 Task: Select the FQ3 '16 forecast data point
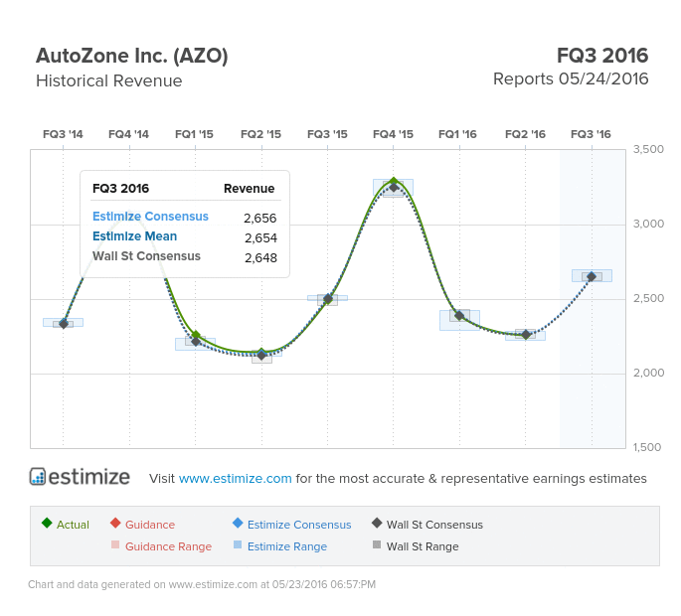[x=592, y=276]
